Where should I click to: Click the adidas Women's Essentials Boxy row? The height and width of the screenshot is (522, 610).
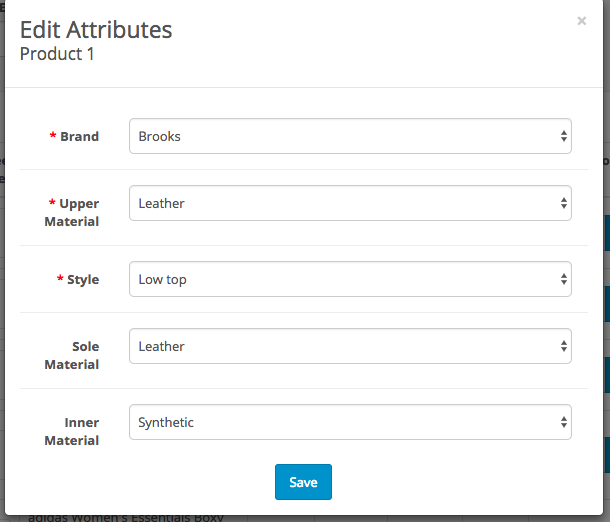126,516
